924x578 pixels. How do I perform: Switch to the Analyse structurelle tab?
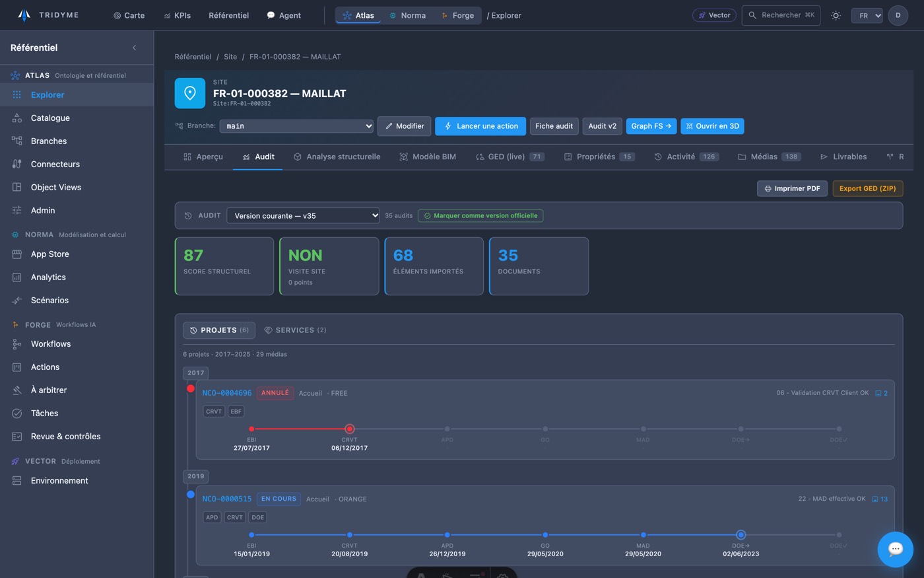pyautogui.click(x=337, y=157)
